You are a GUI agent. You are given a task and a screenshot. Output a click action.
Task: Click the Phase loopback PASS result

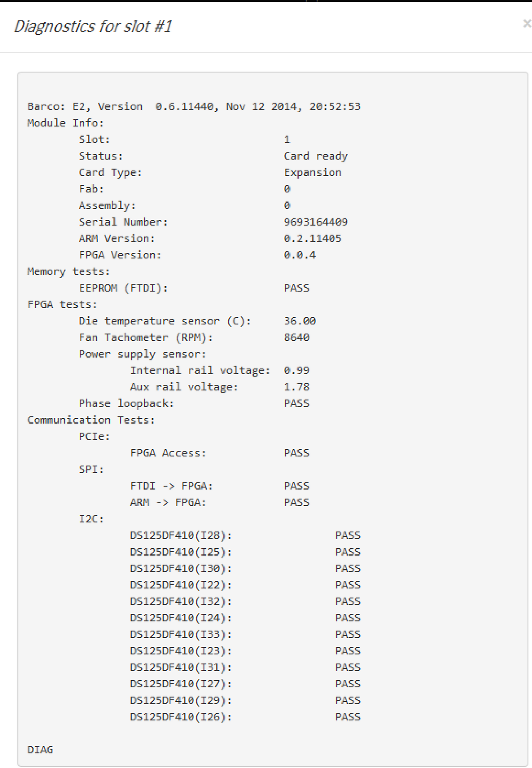pos(296,403)
